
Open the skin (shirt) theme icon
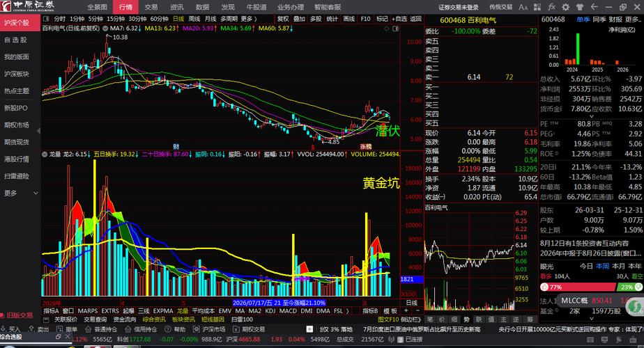(x=580, y=7)
